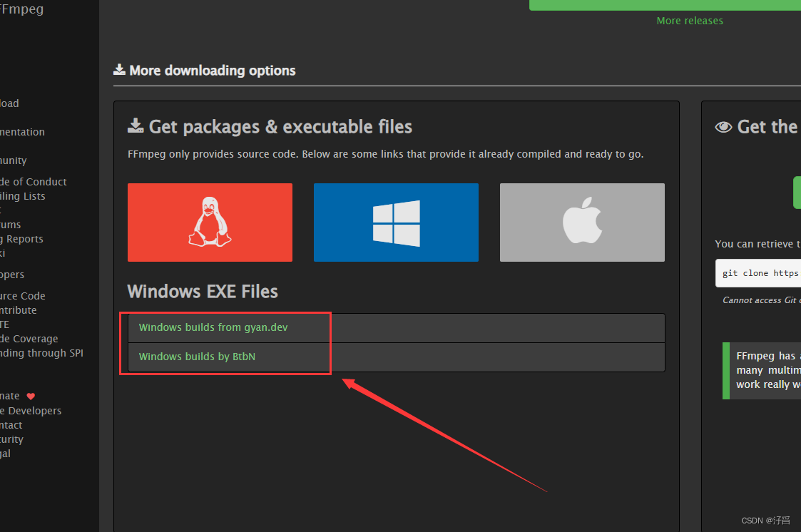Open Code Coverage sidebar entry
Viewport: 801px width, 532px height.
(x=29, y=339)
